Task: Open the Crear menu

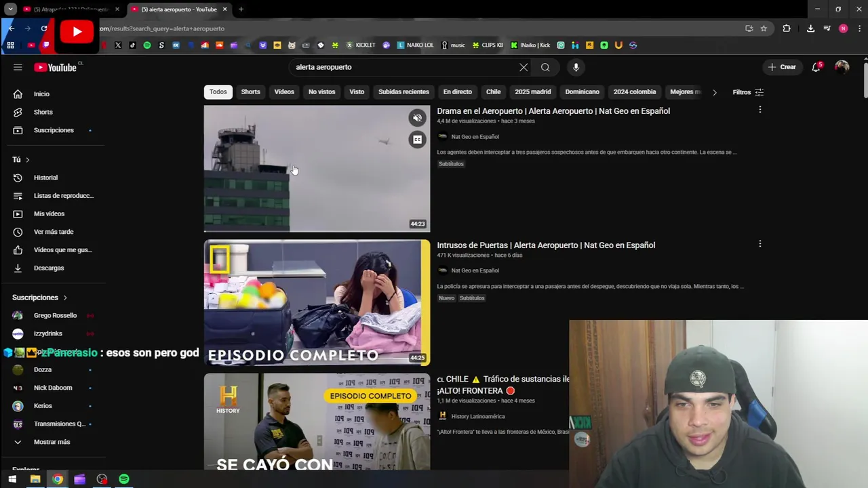Action: 782,67
